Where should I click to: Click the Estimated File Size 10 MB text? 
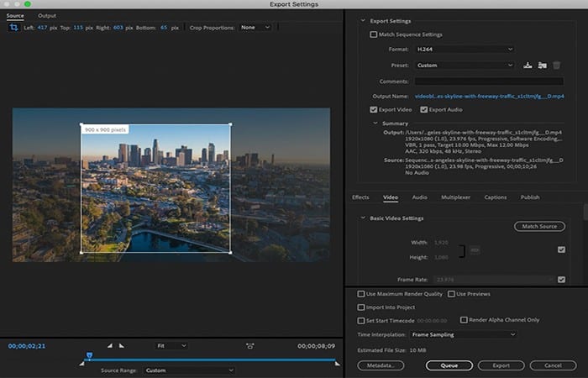click(391, 350)
